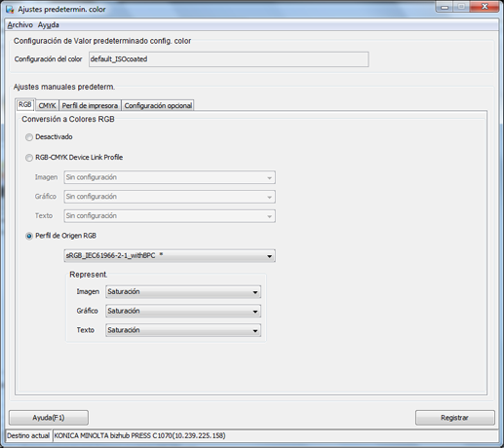Expand the sRGB_IEC61966-2-1_withBPC profile dropdown

[x=170, y=256]
